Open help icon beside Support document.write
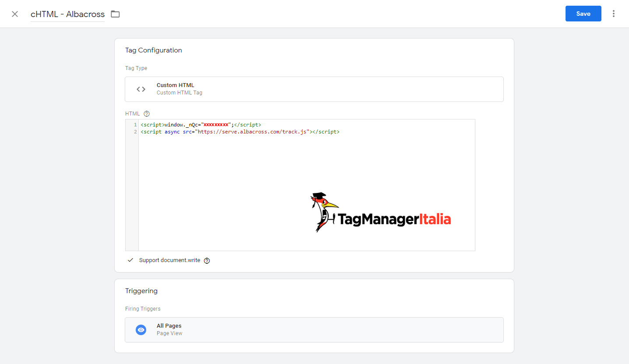629x364 pixels. point(207,261)
